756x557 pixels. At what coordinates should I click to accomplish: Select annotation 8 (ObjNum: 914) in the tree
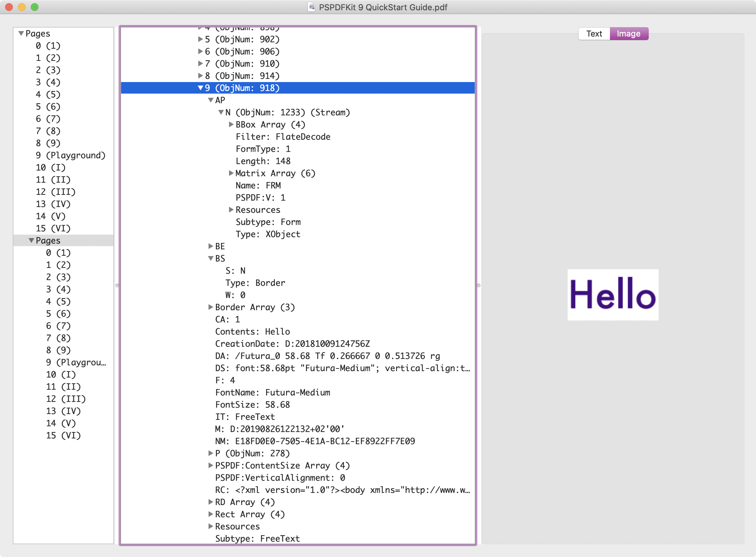(x=241, y=76)
